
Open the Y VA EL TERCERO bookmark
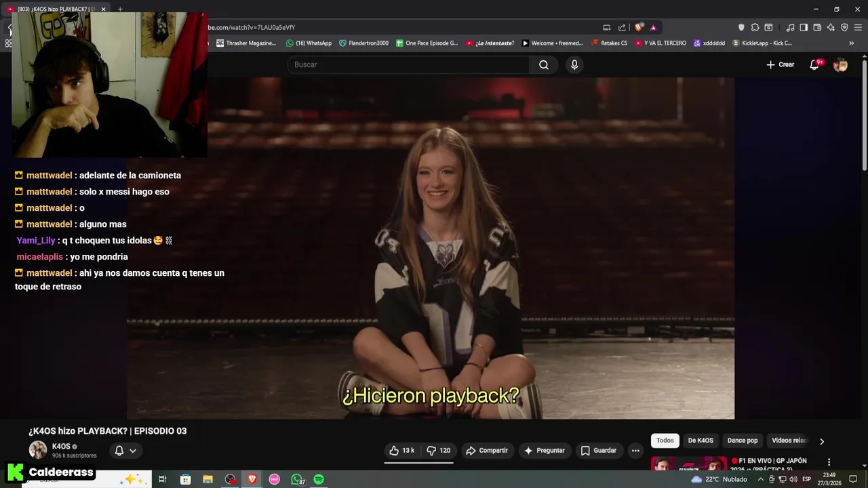[660, 43]
